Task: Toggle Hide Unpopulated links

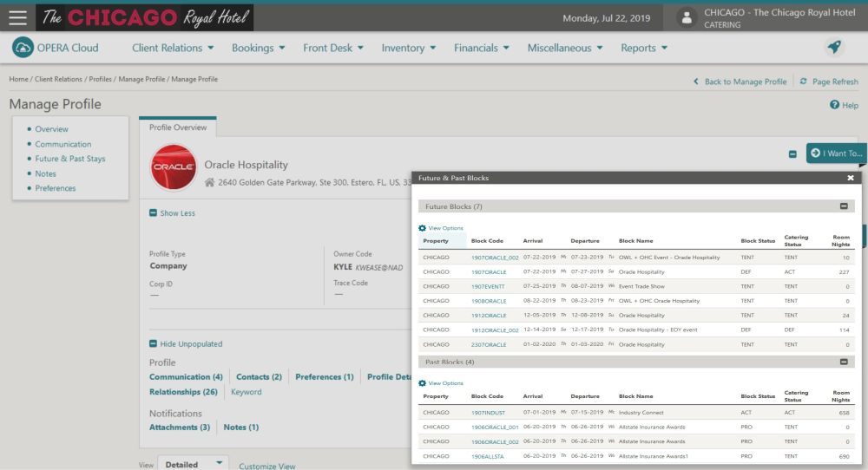Action: 186,344
